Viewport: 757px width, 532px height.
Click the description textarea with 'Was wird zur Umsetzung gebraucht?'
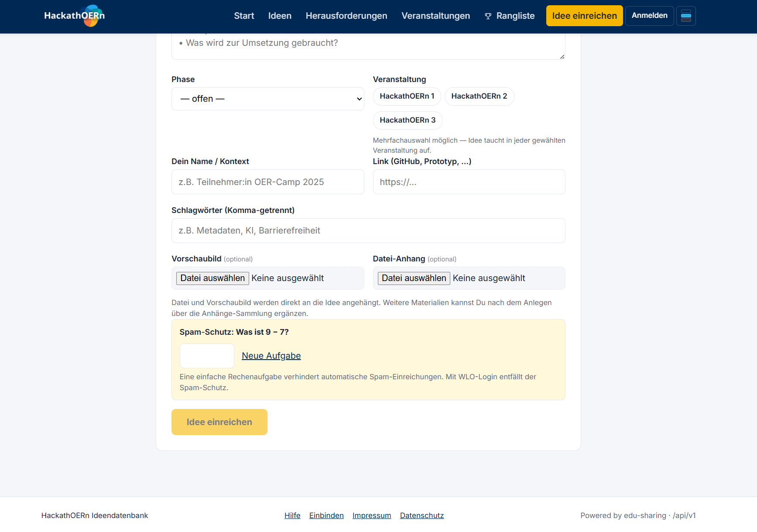click(368, 46)
